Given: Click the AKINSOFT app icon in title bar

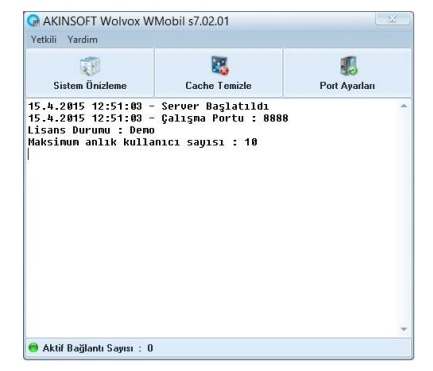Looking at the screenshot, I should 33,21.
